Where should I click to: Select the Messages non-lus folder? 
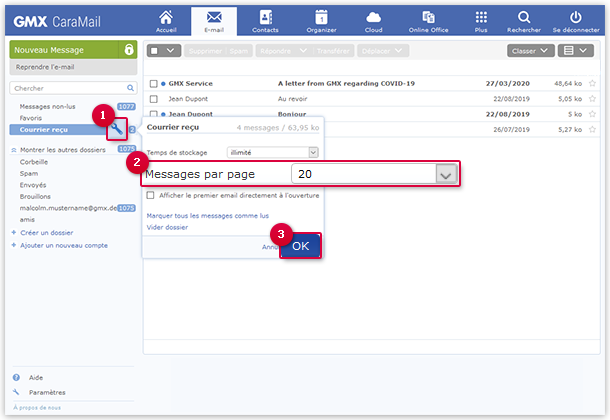pyautogui.click(x=47, y=107)
